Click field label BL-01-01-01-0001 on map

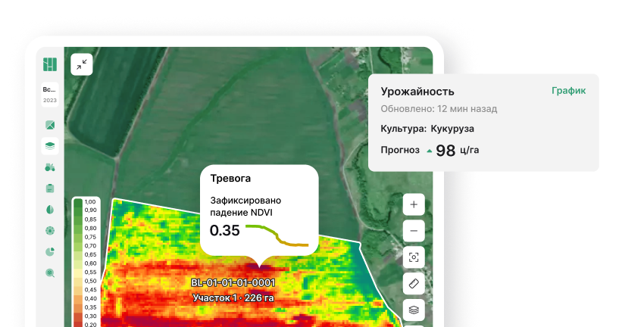point(233,283)
